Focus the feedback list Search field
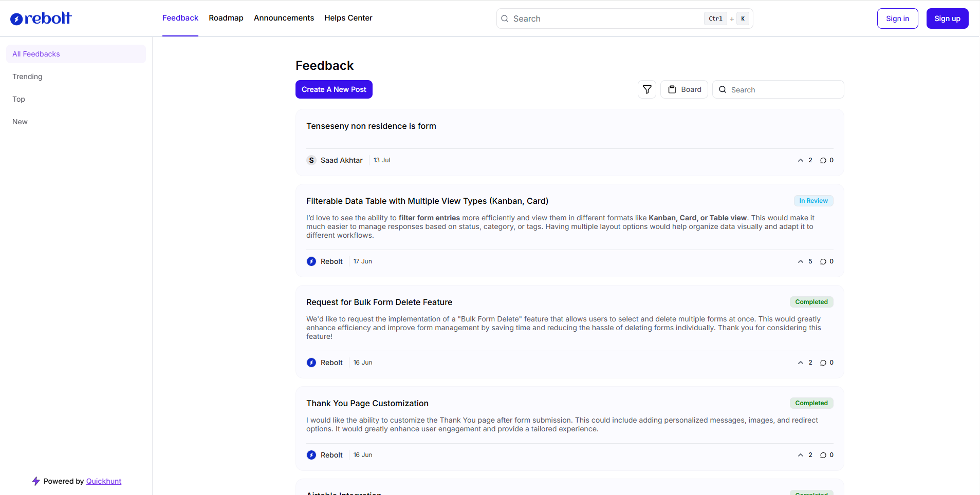The image size is (980, 495). click(x=778, y=89)
